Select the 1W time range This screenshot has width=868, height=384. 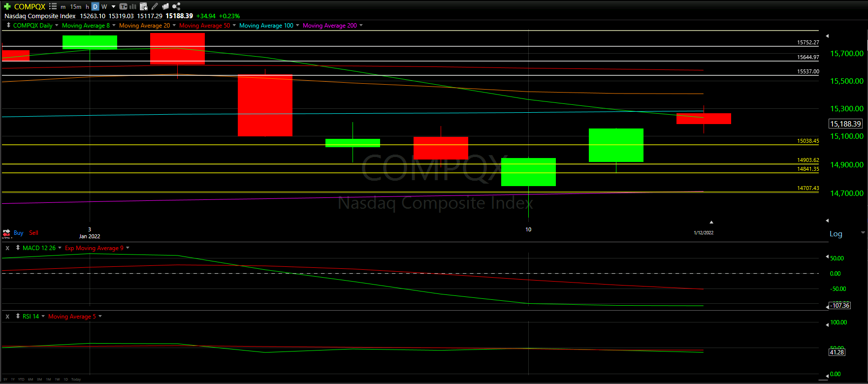[x=57, y=380]
